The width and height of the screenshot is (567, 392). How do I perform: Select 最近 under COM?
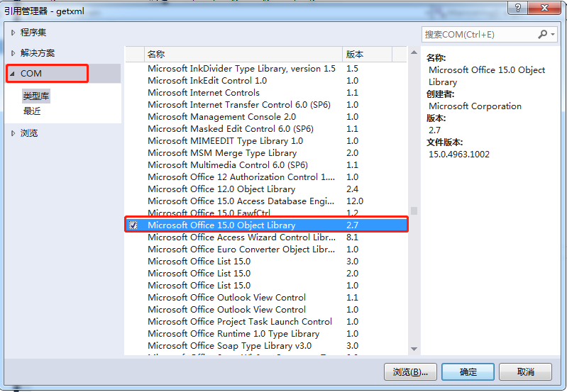(32, 111)
